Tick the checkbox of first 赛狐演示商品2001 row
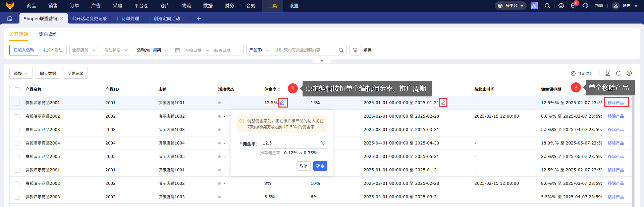 click(x=17, y=103)
